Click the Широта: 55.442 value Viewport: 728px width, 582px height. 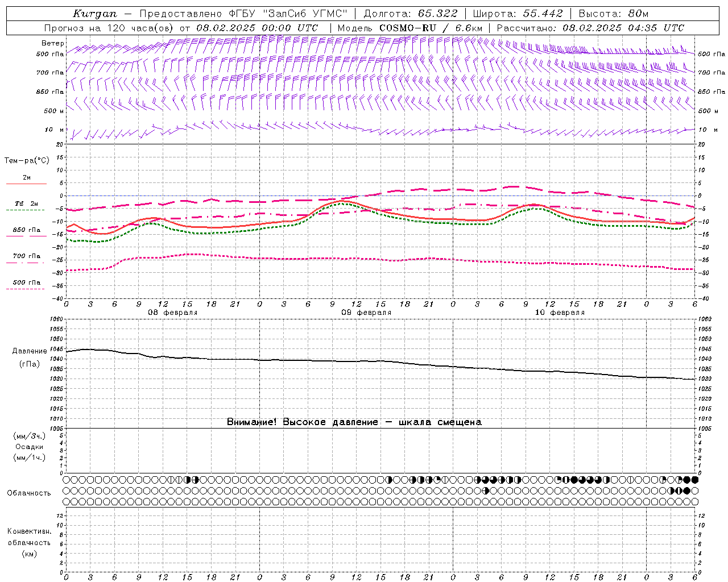518,14
